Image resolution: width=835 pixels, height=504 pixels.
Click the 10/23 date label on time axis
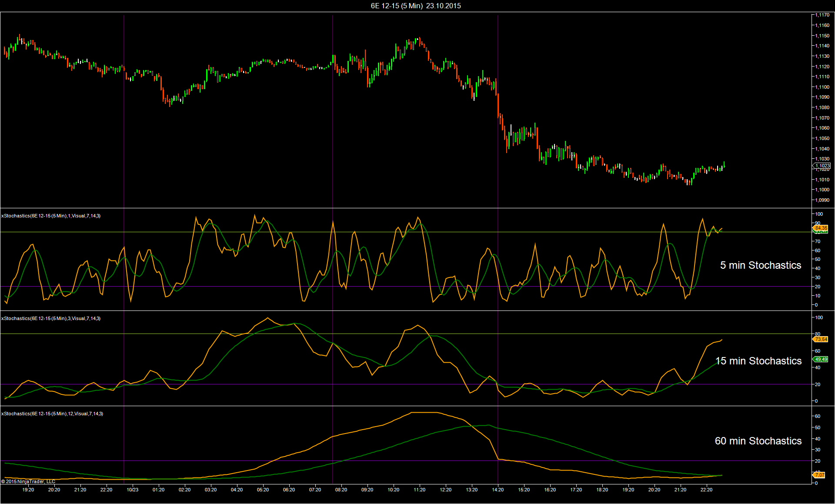point(132,490)
